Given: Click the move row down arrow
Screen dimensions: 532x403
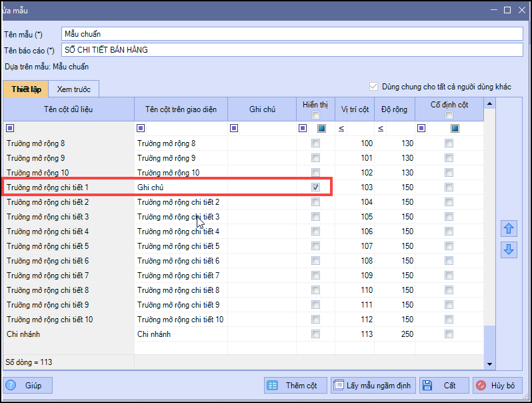Looking at the screenshot, I should click(509, 250).
